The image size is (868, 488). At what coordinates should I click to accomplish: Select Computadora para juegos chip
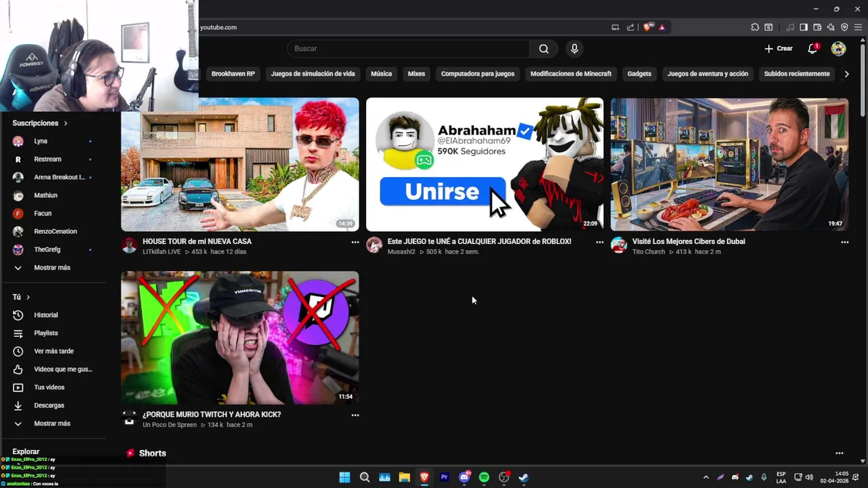tap(477, 74)
